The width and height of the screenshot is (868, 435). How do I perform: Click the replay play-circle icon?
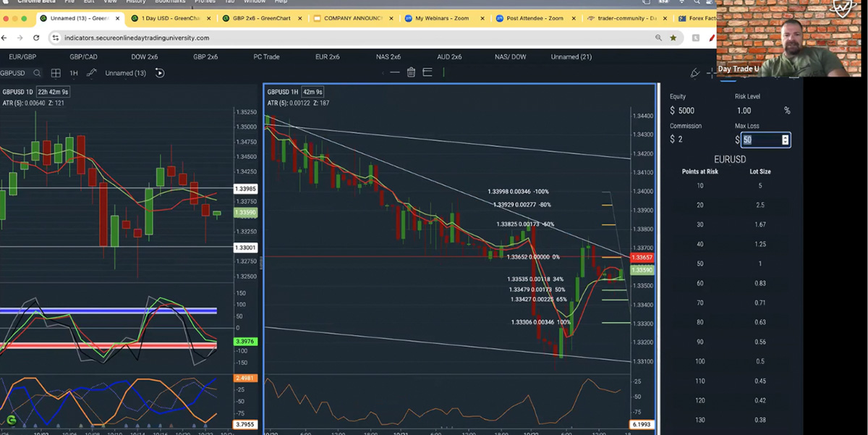[x=160, y=73]
